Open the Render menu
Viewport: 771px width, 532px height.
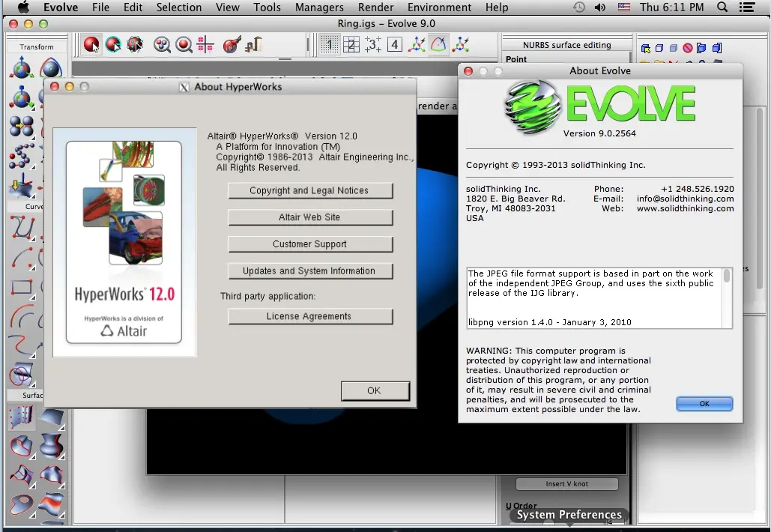[375, 7]
